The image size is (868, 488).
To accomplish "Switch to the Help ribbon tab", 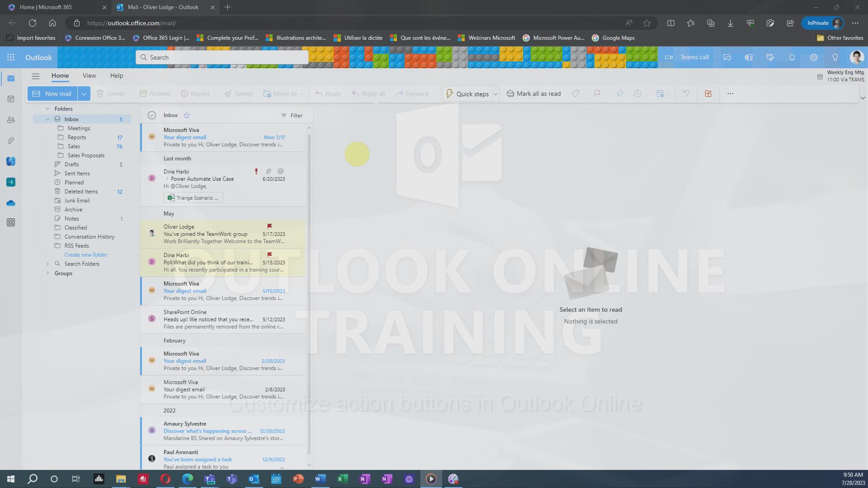I will point(117,75).
